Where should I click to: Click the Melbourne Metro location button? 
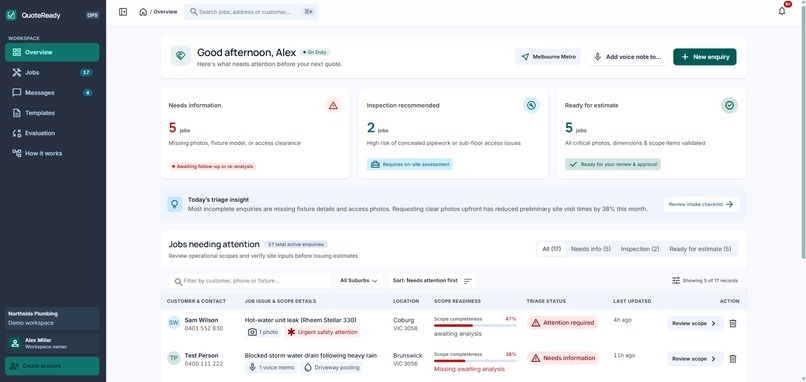548,57
